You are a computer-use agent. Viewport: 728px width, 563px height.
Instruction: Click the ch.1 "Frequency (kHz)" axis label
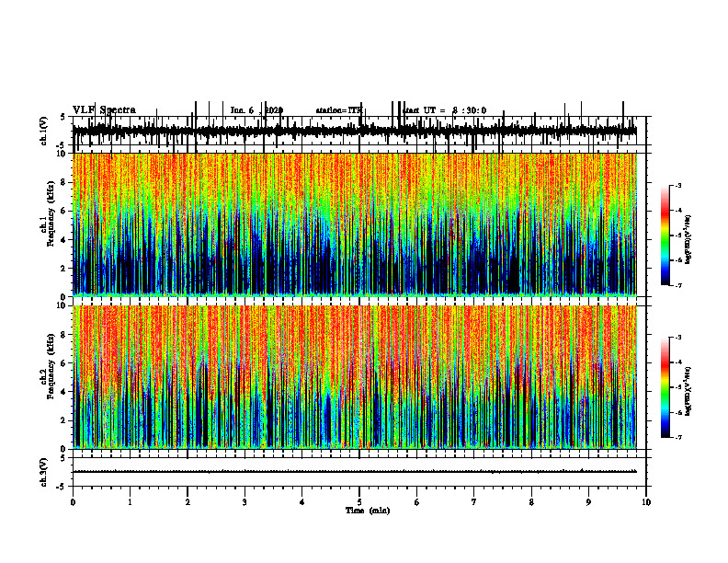[x=51, y=214]
